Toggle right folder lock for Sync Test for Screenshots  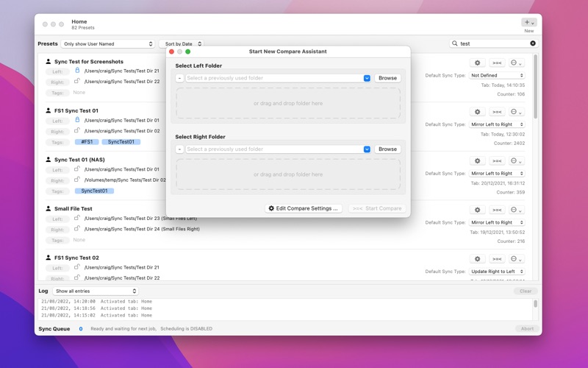(77, 81)
